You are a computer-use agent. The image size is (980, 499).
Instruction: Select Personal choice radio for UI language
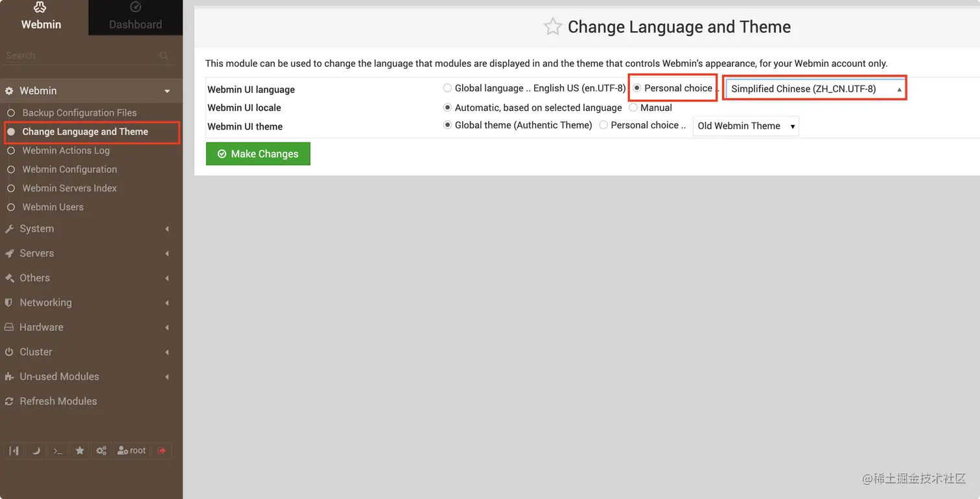pos(636,88)
